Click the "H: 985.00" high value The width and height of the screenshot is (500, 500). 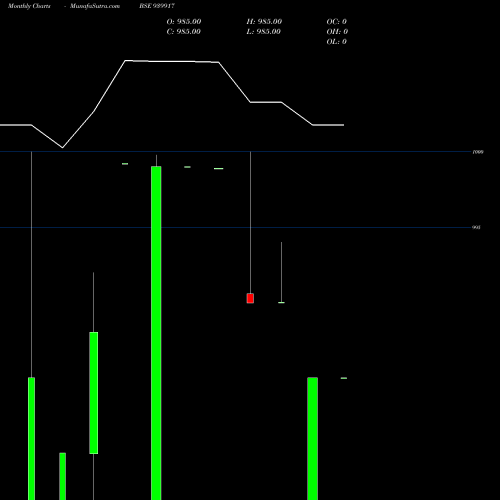click(264, 22)
